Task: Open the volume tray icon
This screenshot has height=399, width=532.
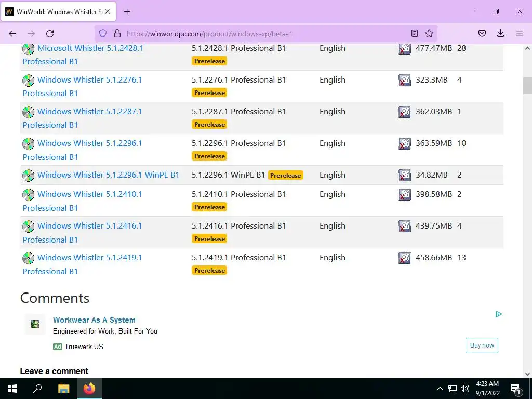Action: coord(465,389)
